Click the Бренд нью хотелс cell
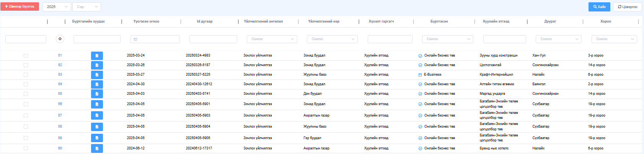This screenshot has height=154, width=644. (494, 148)
